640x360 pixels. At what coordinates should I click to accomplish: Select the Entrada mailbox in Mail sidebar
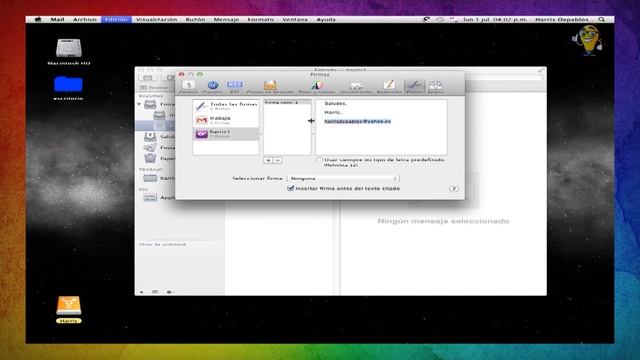tap(159, 104)
